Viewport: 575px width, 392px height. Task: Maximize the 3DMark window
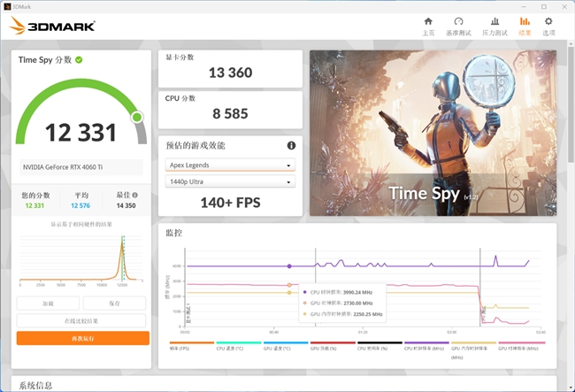pos(544,6)
